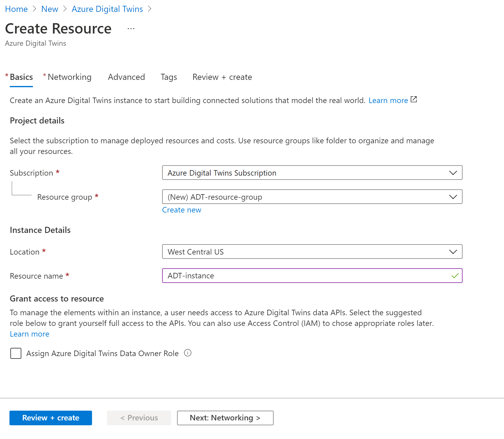Go to New in breadcrumb
Screen dimensions: 504x439
click(50, 9)
